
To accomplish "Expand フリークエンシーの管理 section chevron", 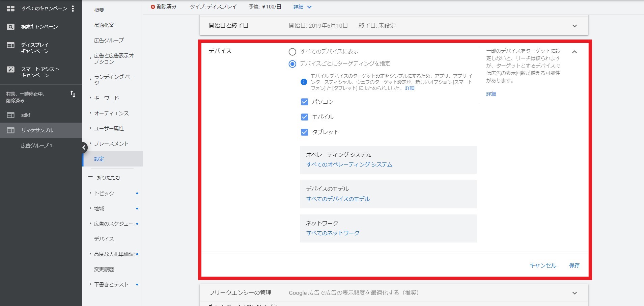I will click(x=575, y=293).
